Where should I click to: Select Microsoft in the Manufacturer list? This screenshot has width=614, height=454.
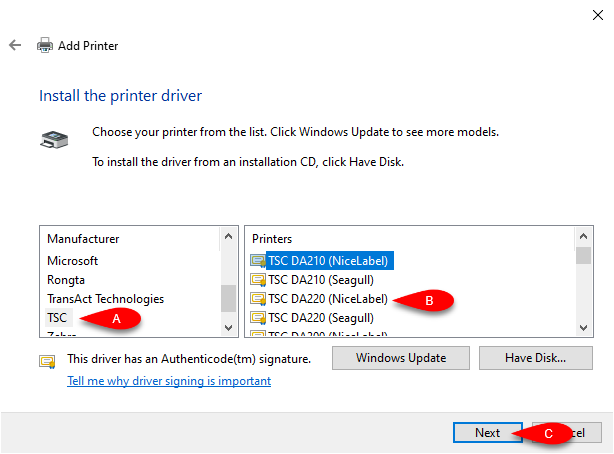tap(72, 261)
